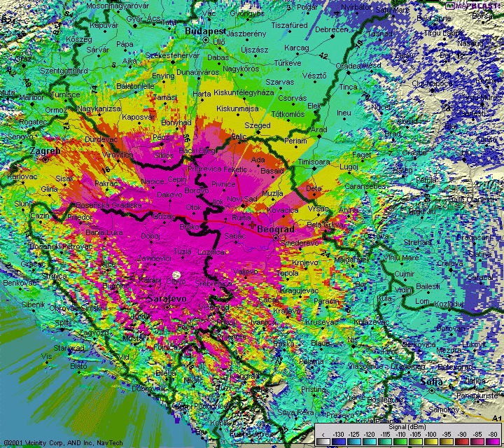
Task: Click the plus cross symbol near Beograd
Action: click(x=252, y=225)
